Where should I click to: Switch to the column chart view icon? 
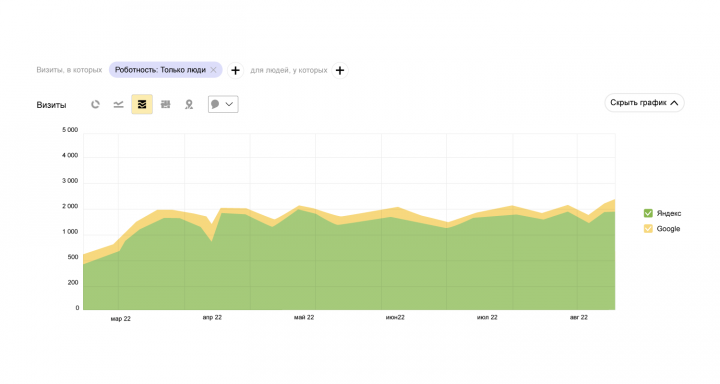click(x=165, y=105)
